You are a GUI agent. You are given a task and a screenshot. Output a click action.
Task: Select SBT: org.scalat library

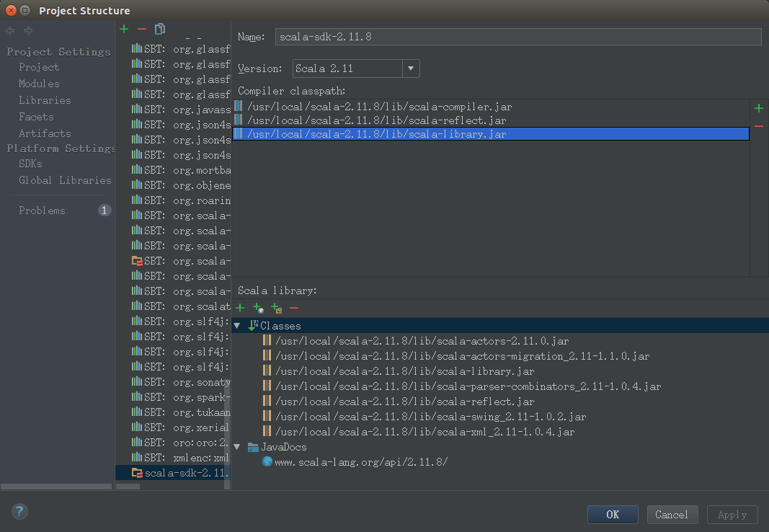(x=181, y=306)
